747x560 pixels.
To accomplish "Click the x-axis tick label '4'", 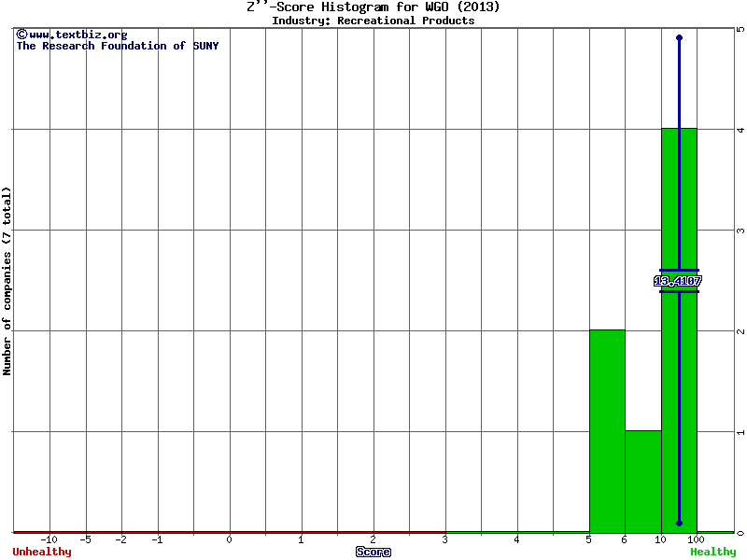I will click(516, 539).
